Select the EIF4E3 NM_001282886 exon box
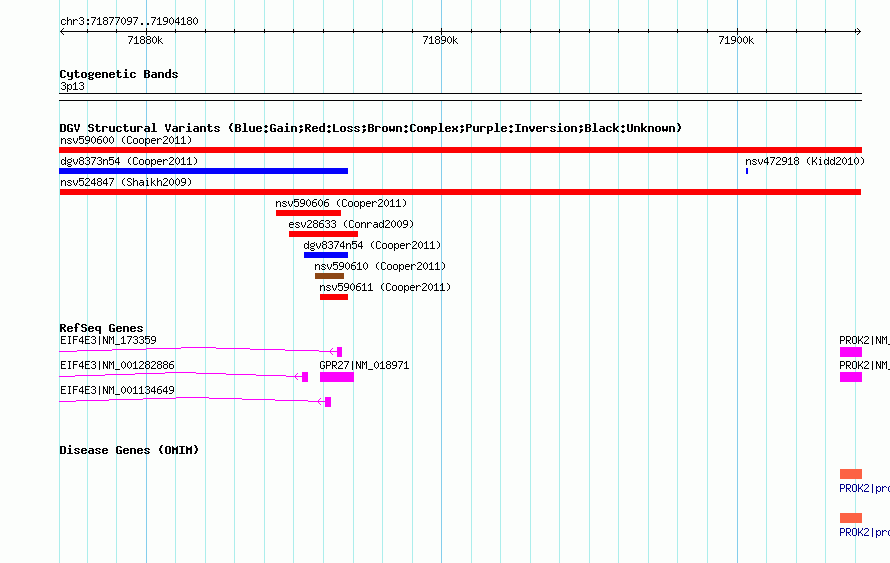Viewport: 890px width, 563px height. [x=305, y=377]
